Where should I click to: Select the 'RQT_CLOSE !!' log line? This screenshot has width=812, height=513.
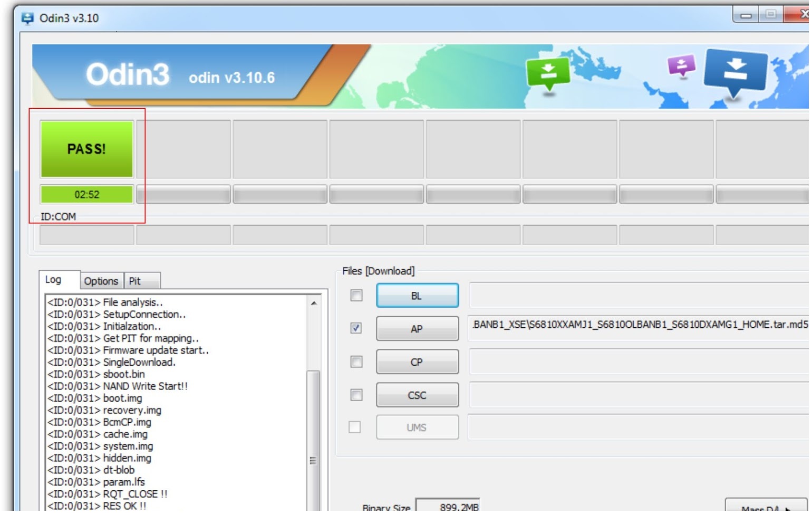[x=108, y=495]
